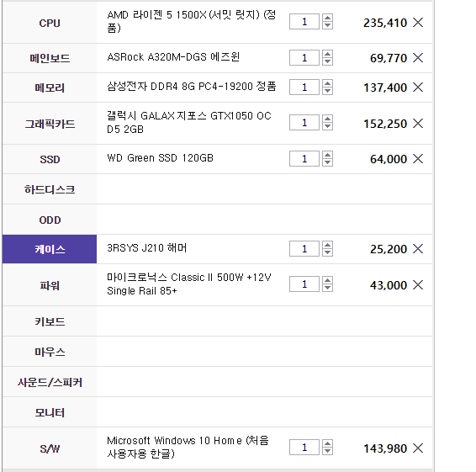Remove the AMD Ryzen 5 1500X CPU item
Screen dimensions: 476x472
[418, 22]
